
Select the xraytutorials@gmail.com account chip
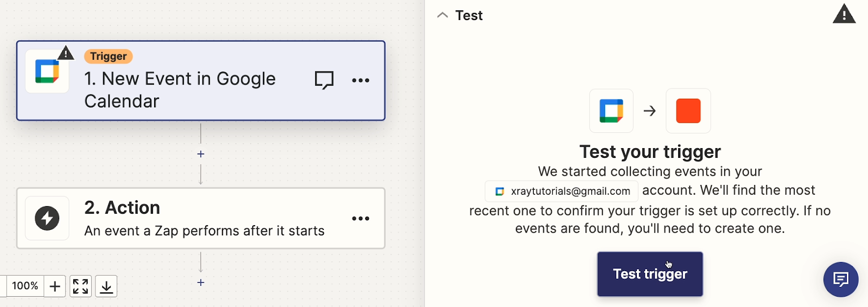(561, 191)
